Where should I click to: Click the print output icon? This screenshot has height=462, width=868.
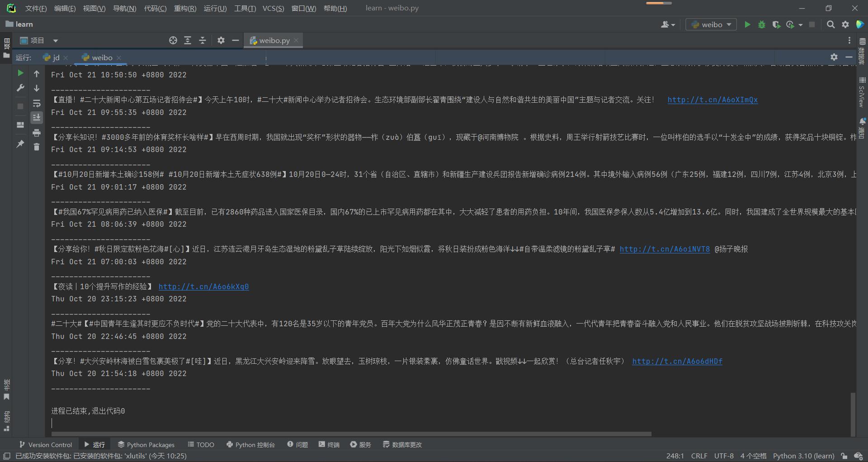click(37, 133)
